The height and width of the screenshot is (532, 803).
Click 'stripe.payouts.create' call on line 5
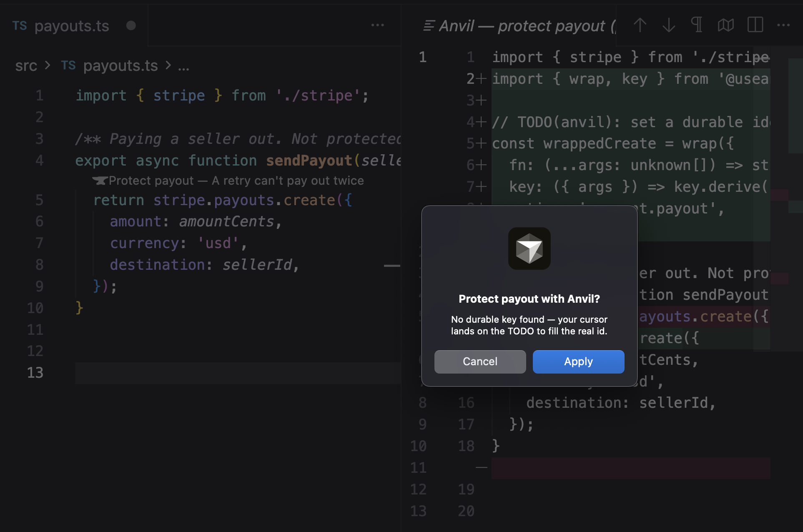(x=244, y=200)
